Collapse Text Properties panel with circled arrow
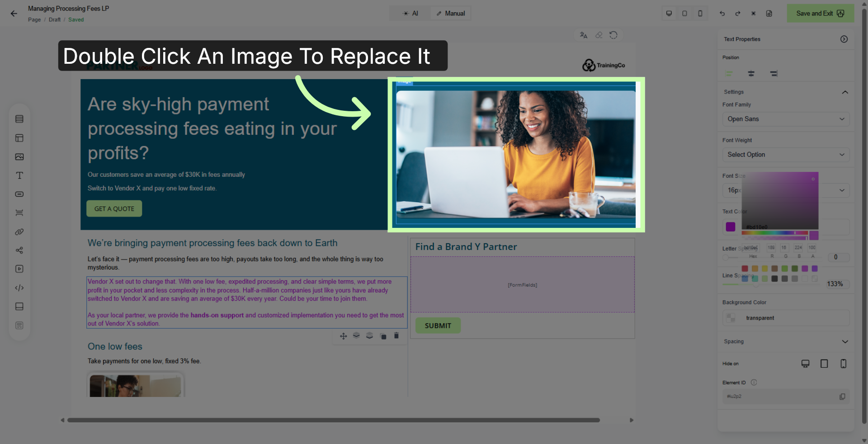 844,39
